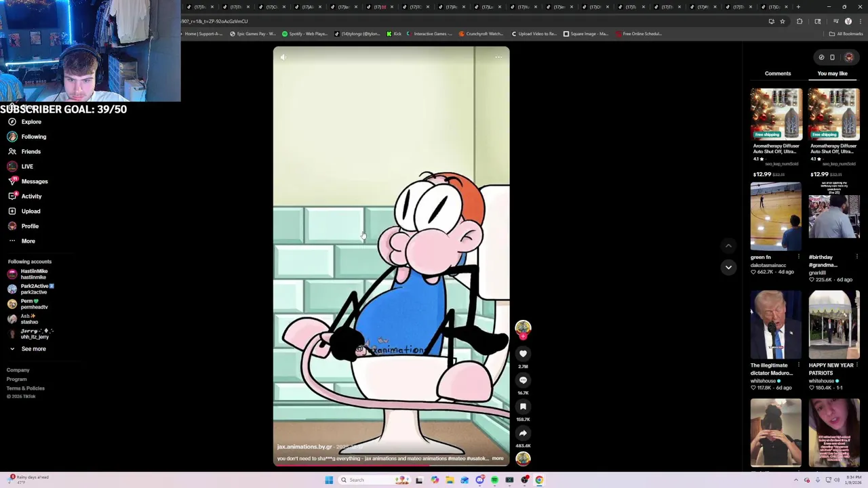Screen dimensions: 868x488
Task: Open options for Maduro video
Action: pyautogui.click(x=799, y=365)
